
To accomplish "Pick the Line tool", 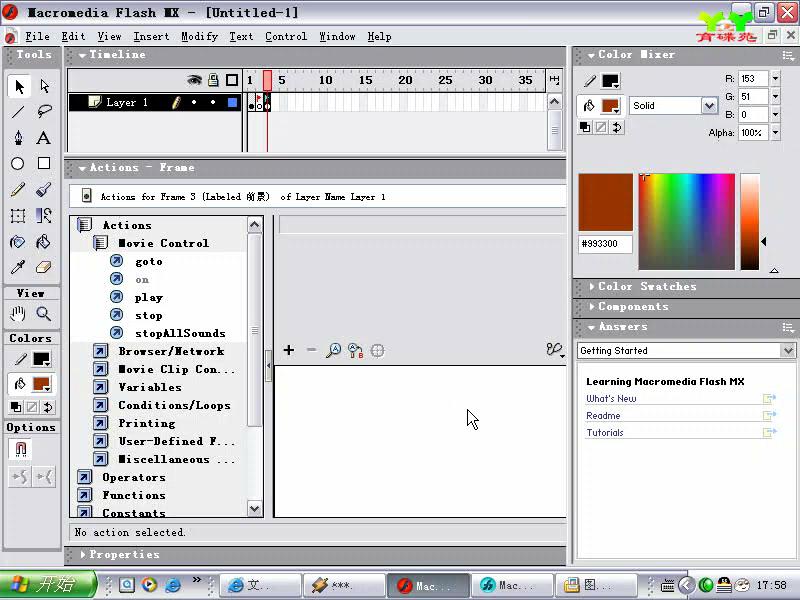I will [18, 112].
